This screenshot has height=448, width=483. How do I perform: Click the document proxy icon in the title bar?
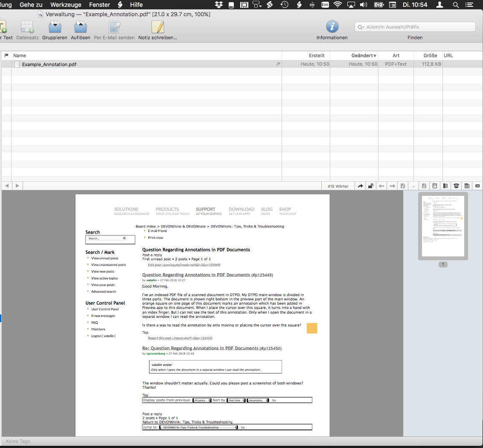click(41, 15)
